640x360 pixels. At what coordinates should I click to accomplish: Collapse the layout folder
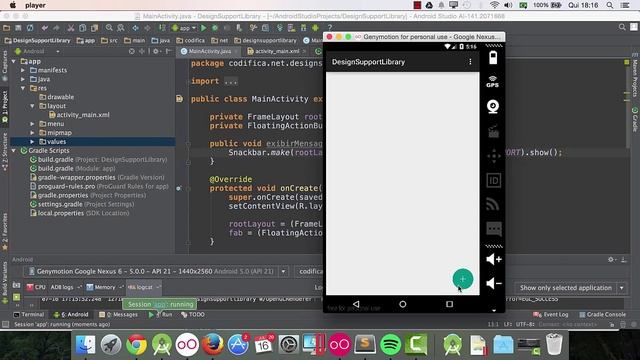[x=32, y=106]
